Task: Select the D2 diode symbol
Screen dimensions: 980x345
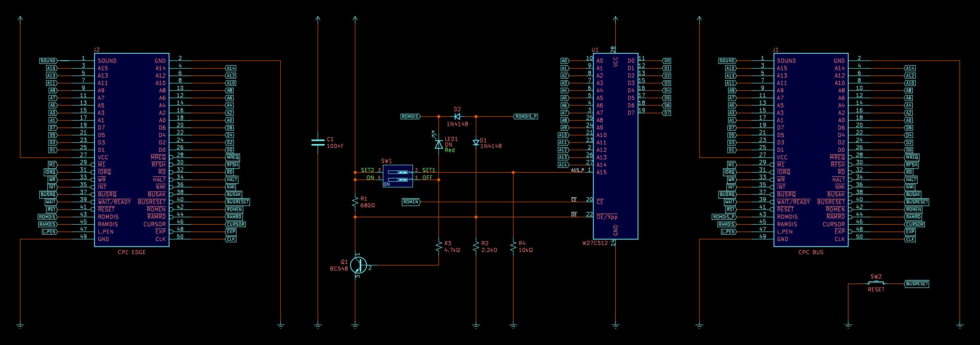Action: pos(457,116)
